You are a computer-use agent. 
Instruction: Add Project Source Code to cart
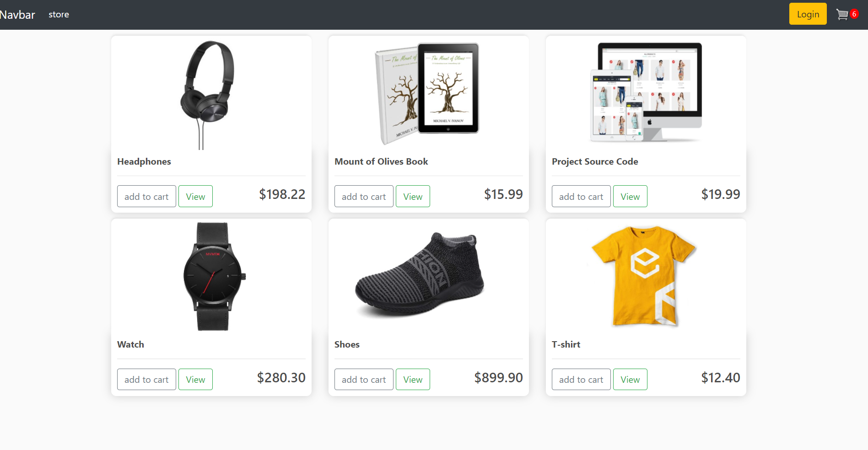(x=581, y=196)
